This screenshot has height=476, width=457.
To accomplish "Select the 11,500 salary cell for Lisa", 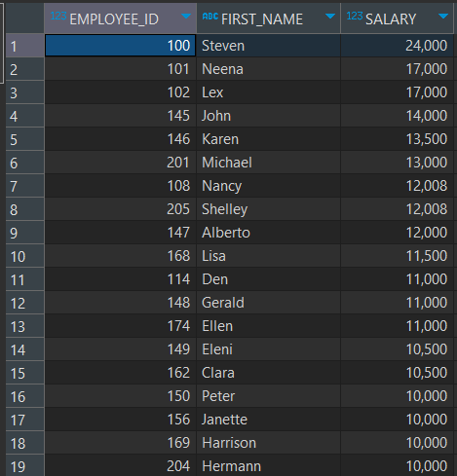I will pos(397,256).
